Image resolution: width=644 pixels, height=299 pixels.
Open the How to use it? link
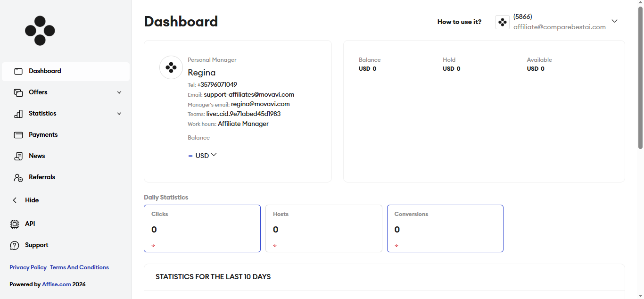pyautogui.click(x=460, y=22)
